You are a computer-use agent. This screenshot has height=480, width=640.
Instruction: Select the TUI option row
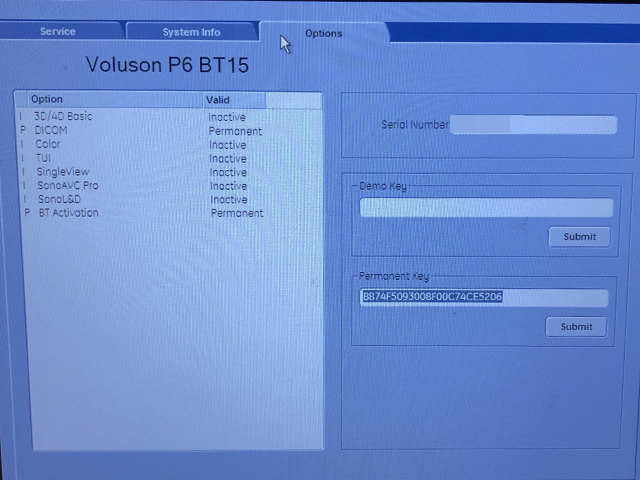pos(169,158)
